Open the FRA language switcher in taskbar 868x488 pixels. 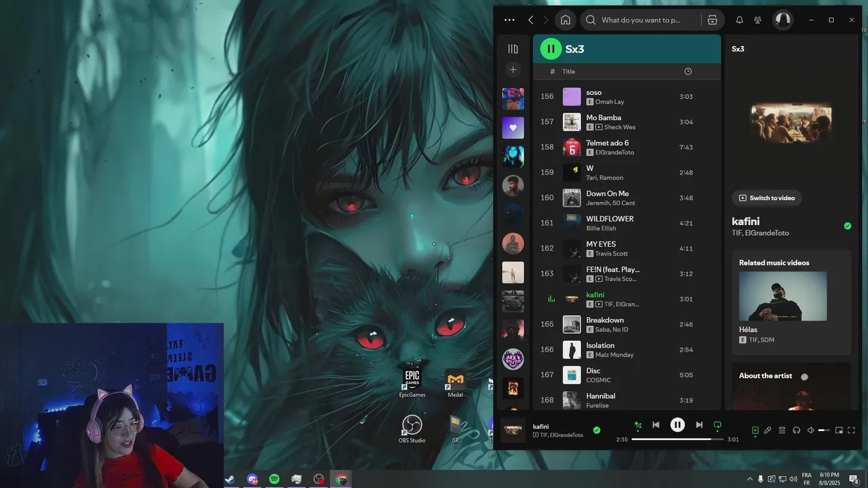[807, 479]
